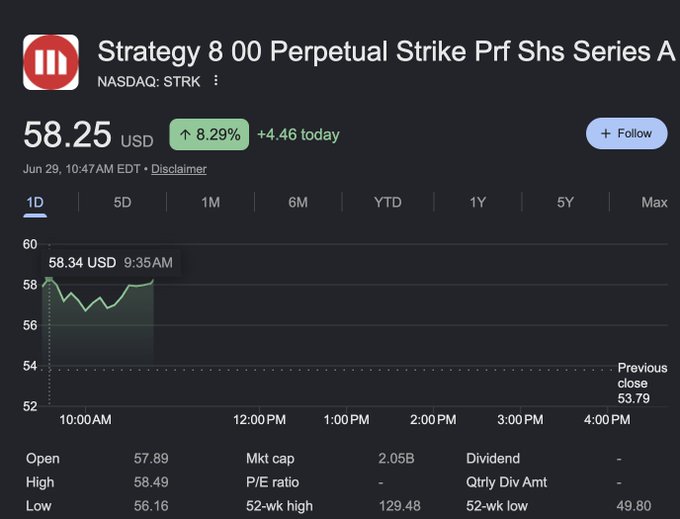The image size is (680, 519).
Task: Click the Jun 29, 10:47 AM EDT timestamp
Action: pyautogui.click(x=82, y=169)
